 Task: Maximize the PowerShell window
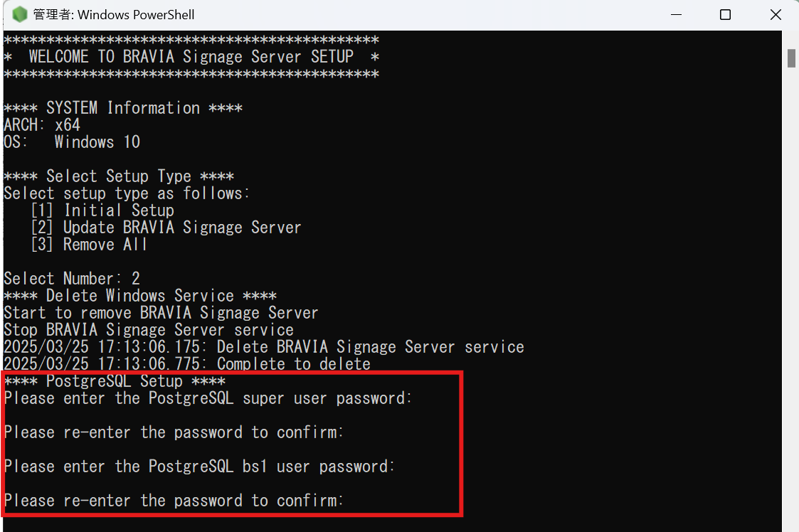(x=725, y=15)
